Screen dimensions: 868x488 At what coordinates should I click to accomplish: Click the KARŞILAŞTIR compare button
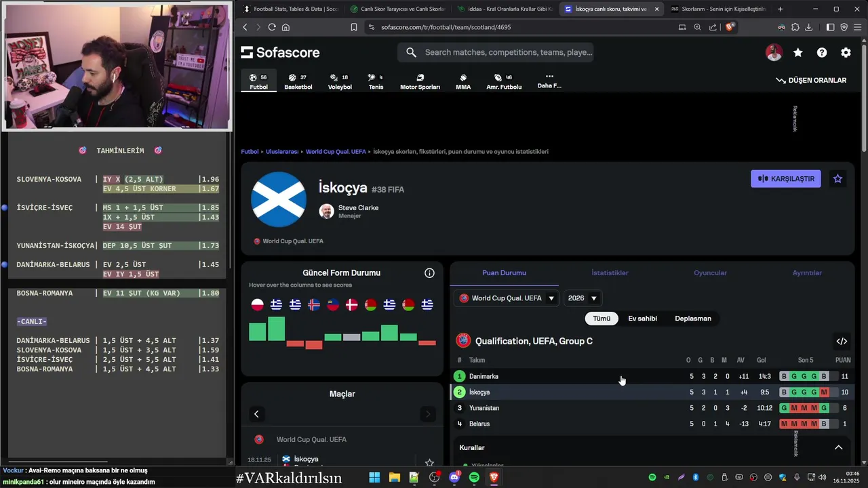[786, 179]
